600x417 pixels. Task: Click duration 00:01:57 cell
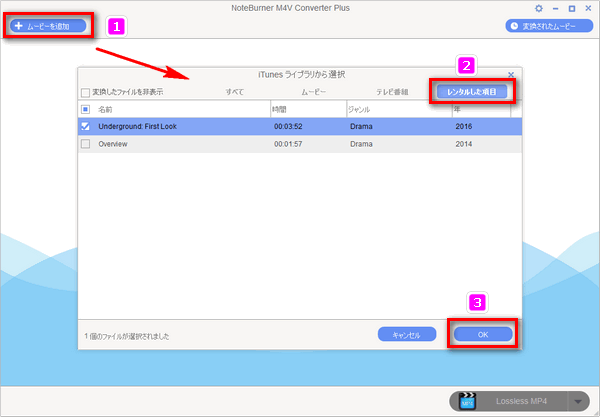(288, 144)
